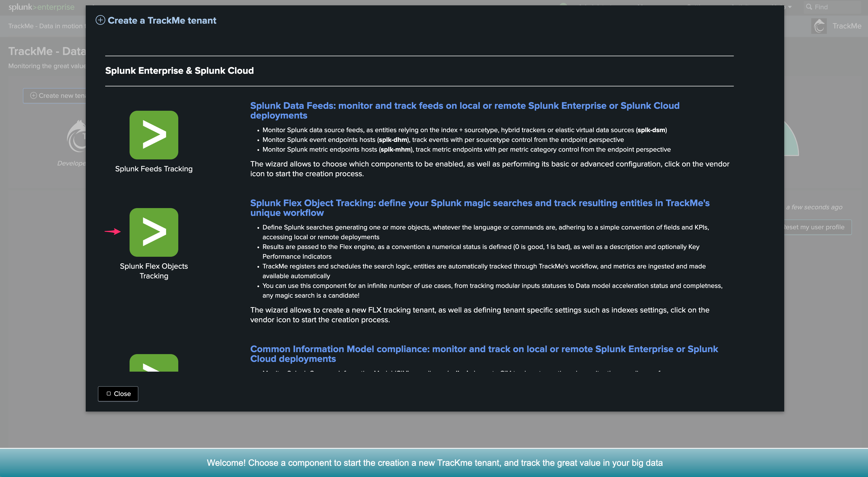This screenshot has width=868, height=477.
Task: Click Create new tenant button behind the dialog
Action: coord(55,96)
